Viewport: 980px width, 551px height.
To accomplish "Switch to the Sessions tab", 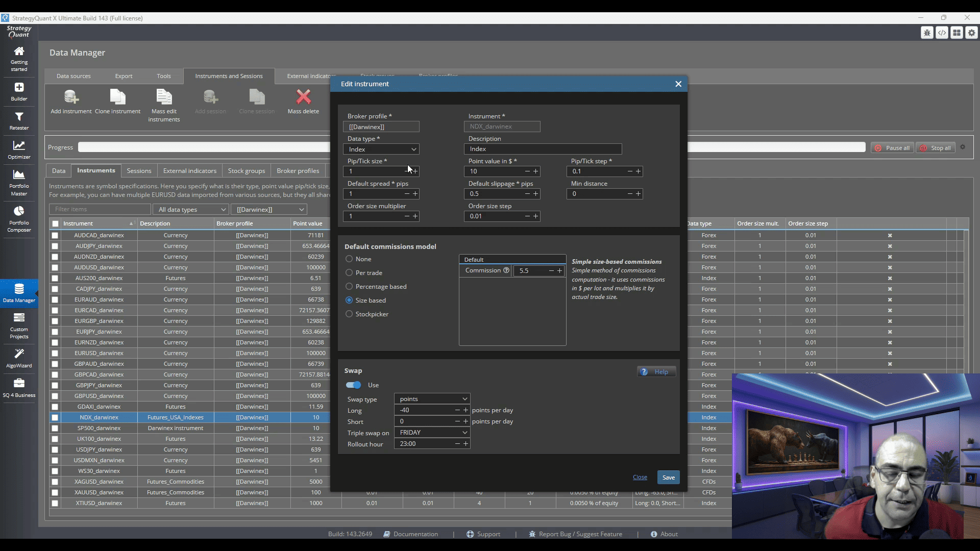I will coord(139,171).
